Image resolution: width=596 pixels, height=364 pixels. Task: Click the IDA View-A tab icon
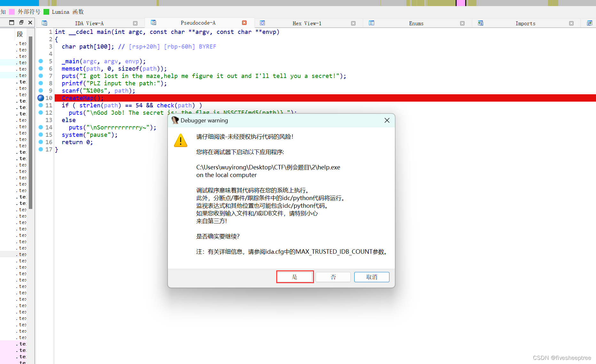tap(45, 23)
